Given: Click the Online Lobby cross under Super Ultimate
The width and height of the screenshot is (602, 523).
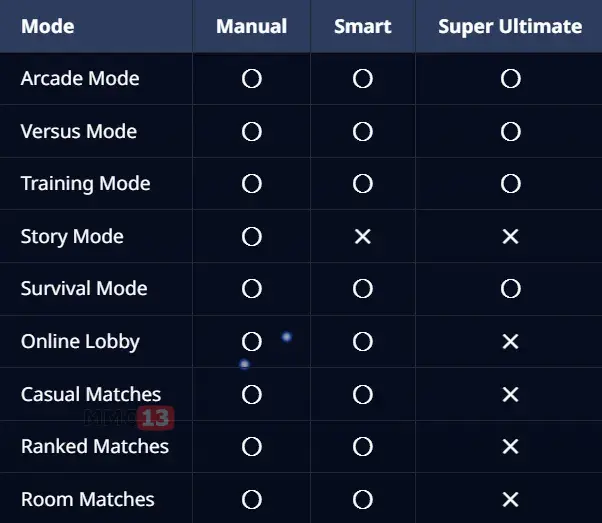Looking at the screenshot, I should click(x=510, y=342).
